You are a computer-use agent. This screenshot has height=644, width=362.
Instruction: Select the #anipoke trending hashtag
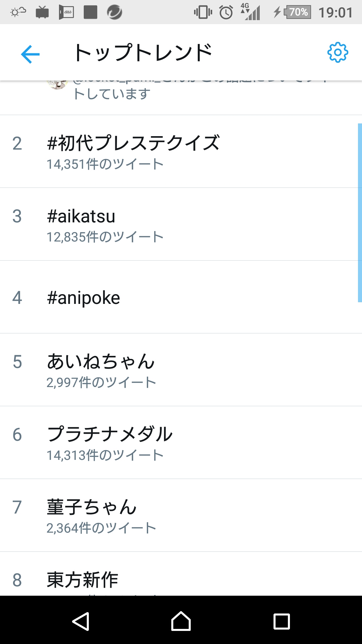[83, 298]
